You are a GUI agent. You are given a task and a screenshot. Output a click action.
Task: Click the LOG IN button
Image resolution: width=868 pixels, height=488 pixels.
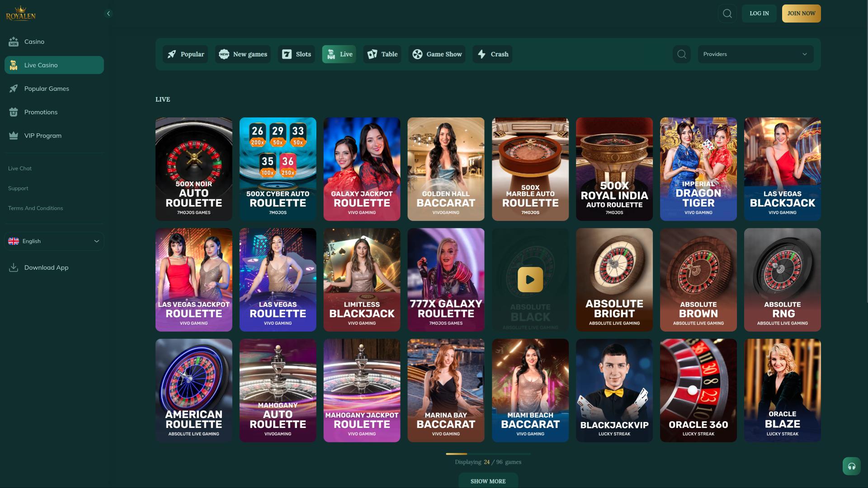tap(759, 14)
